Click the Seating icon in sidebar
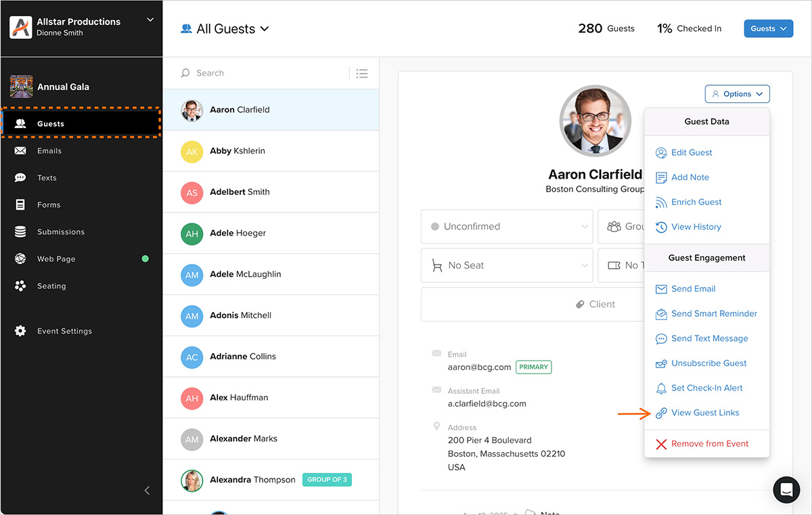812x515 pixels. [x=20, y=286]
